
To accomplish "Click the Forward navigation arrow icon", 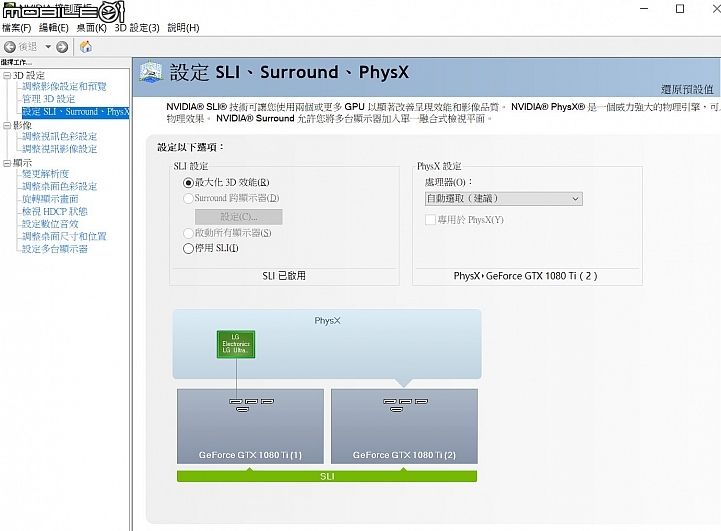I will point(62,47).
